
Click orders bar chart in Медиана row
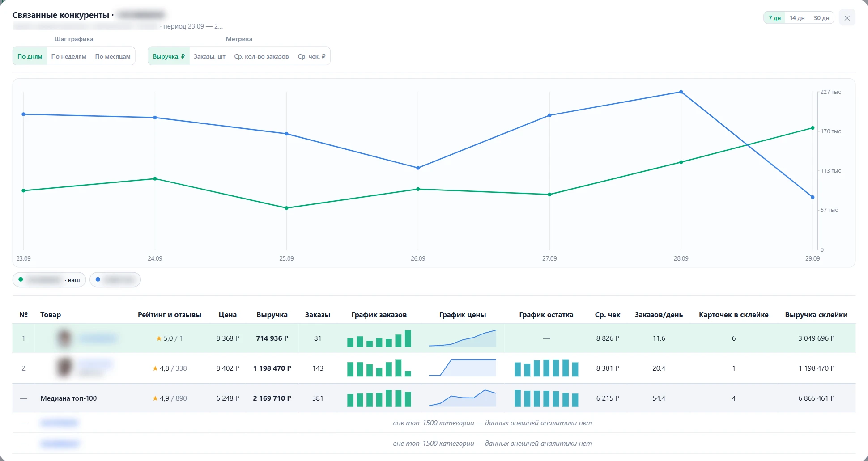(379, 398)
